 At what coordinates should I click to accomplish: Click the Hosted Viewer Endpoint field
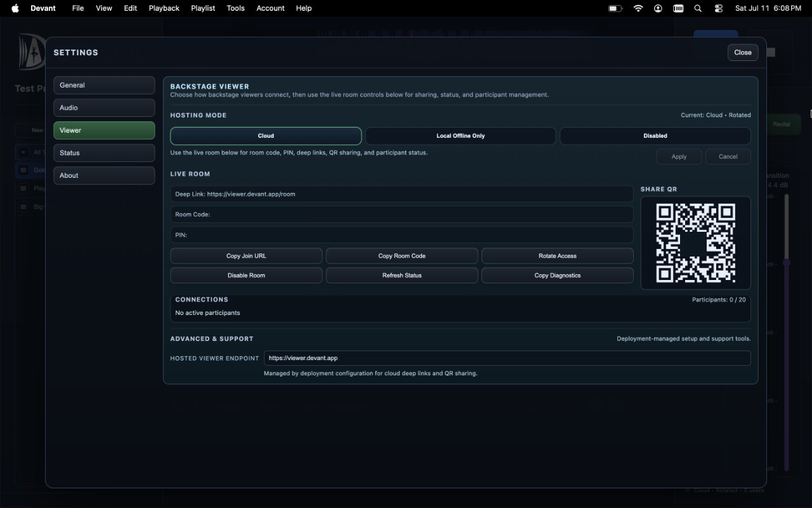507,358
